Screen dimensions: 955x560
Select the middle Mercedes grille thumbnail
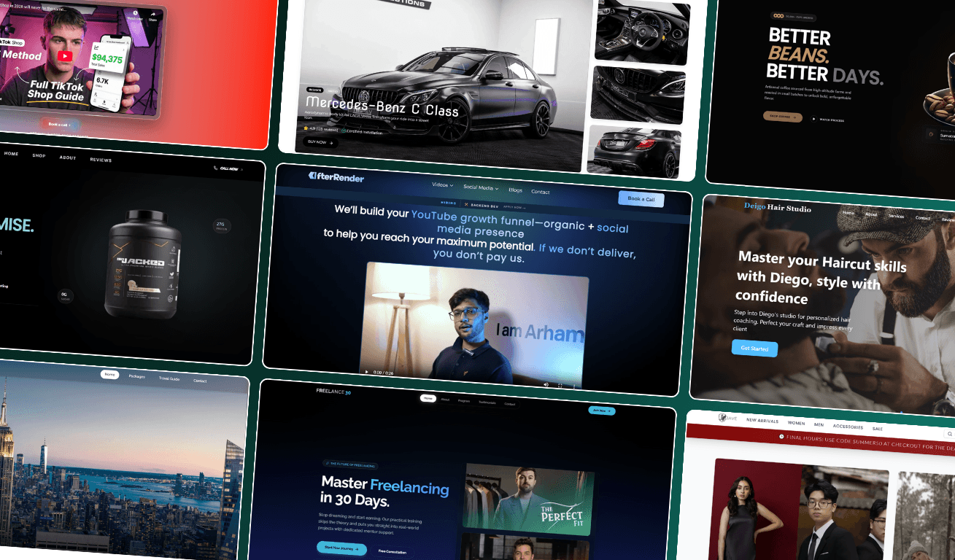(x=637, y=95)
